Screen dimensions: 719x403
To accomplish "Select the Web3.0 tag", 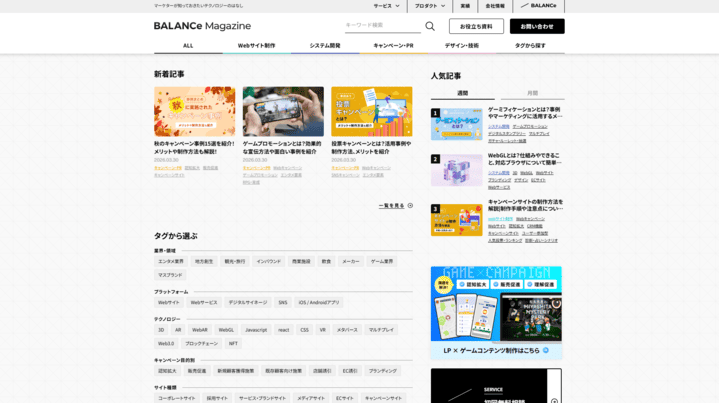I will [x=166, y=343].
